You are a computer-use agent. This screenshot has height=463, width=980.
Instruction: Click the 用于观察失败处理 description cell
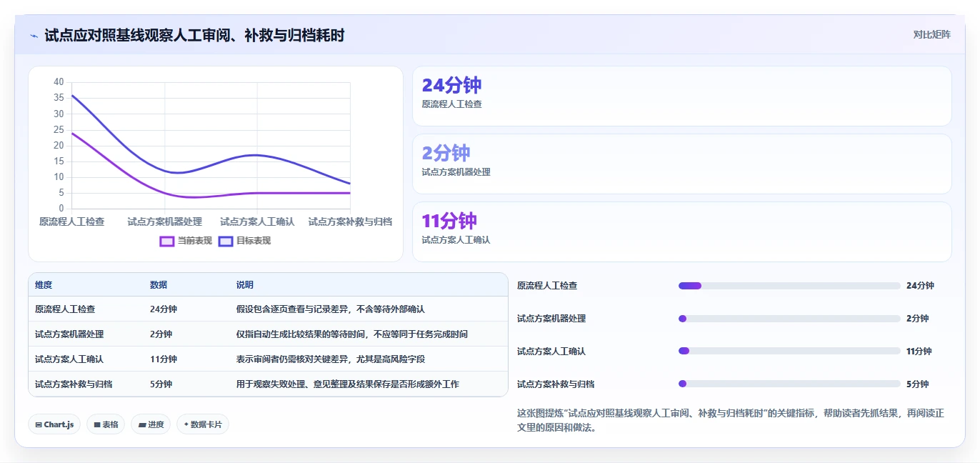(369, 384)
